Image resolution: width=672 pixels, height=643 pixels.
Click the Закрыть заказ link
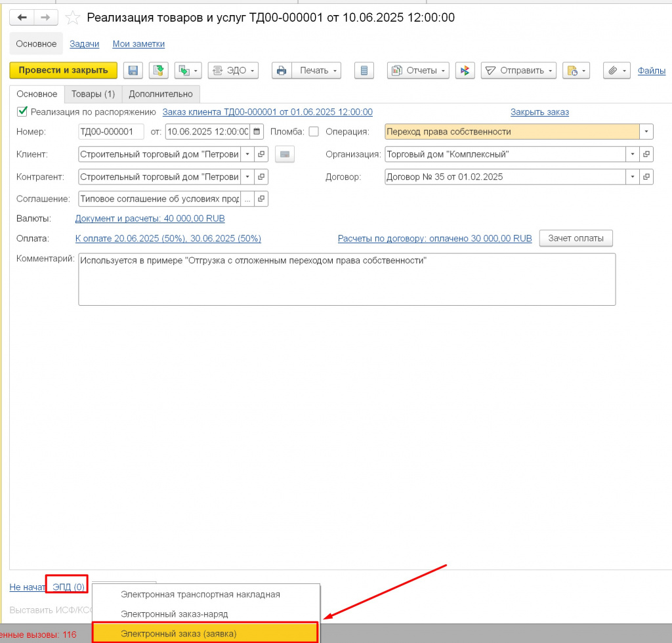click(539, 112)
